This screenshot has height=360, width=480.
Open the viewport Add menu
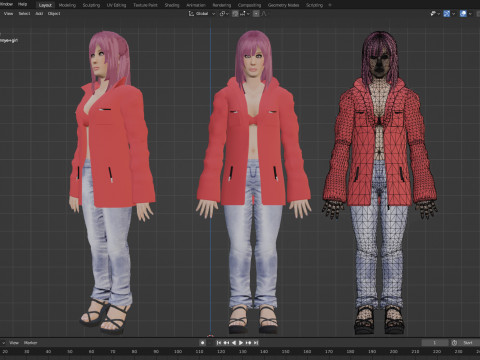tap(39, 14)
